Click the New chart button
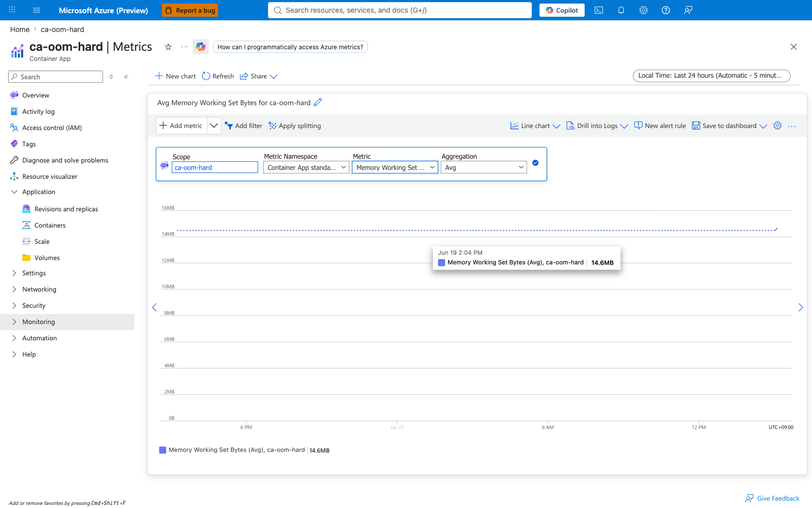 pos(175,76)
